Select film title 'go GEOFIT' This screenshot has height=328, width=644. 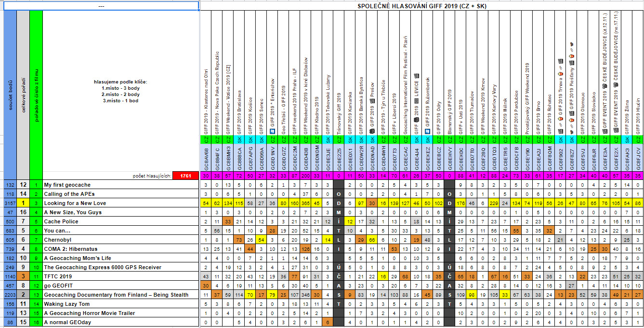click(121, 286)
